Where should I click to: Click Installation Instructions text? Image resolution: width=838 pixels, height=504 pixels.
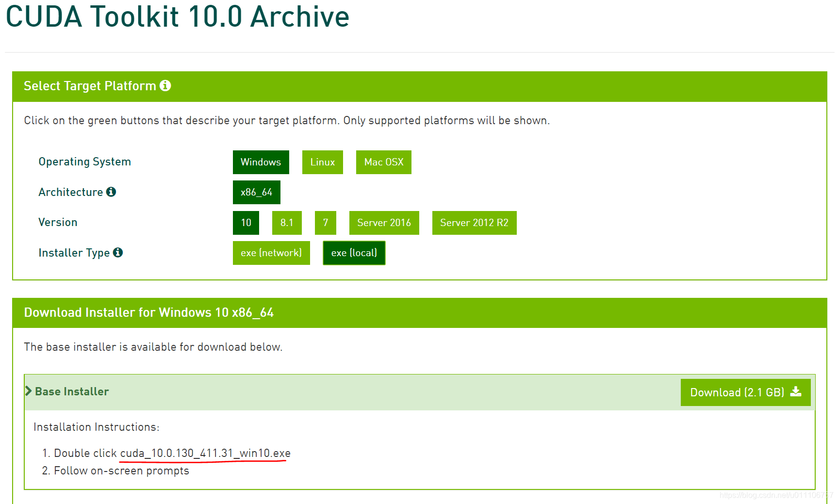(97, 427)
